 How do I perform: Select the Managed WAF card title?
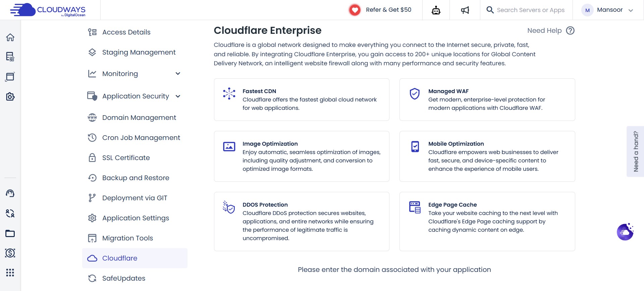click(x=448, y=91)
